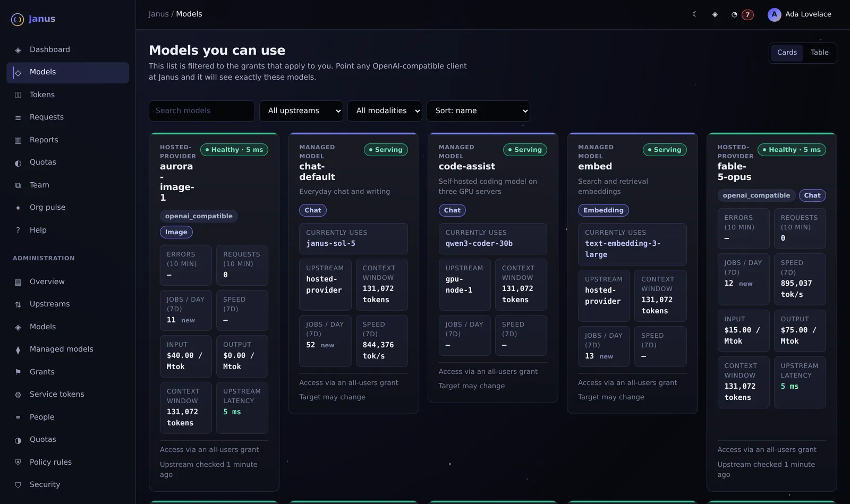Screen dimensions: 850x504
Task: Click janus-sol-5 target on chat-default
Action: tap(331, 243)
